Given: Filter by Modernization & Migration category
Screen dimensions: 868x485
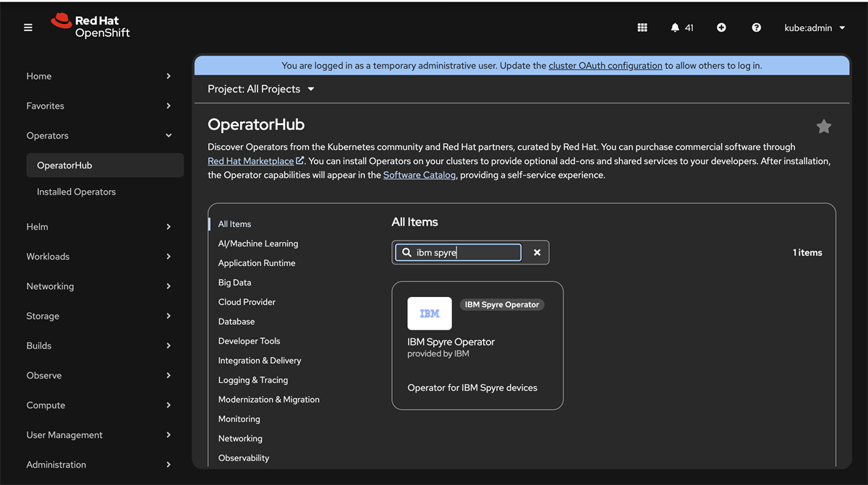Looking at the screenshot, I should [x=269, y=400].
